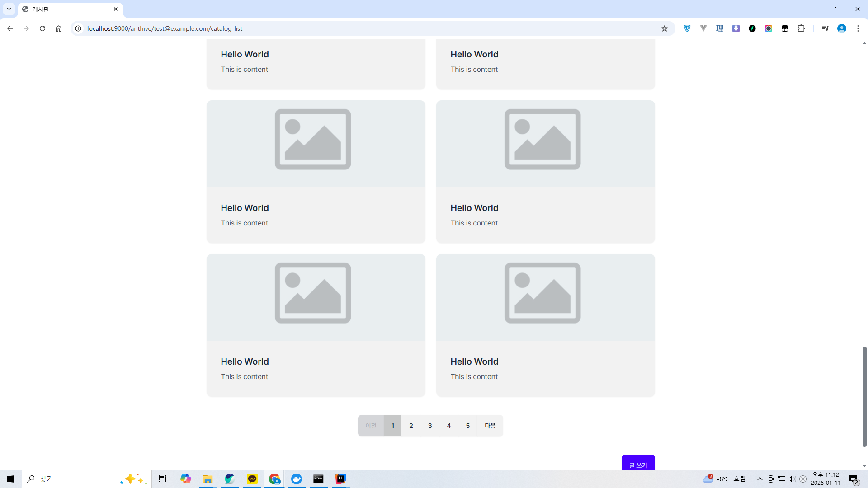Bookmark this page with star icon
Image resolution: width=868 pixels, height=488 pixels.
click(x=664, y=28)
